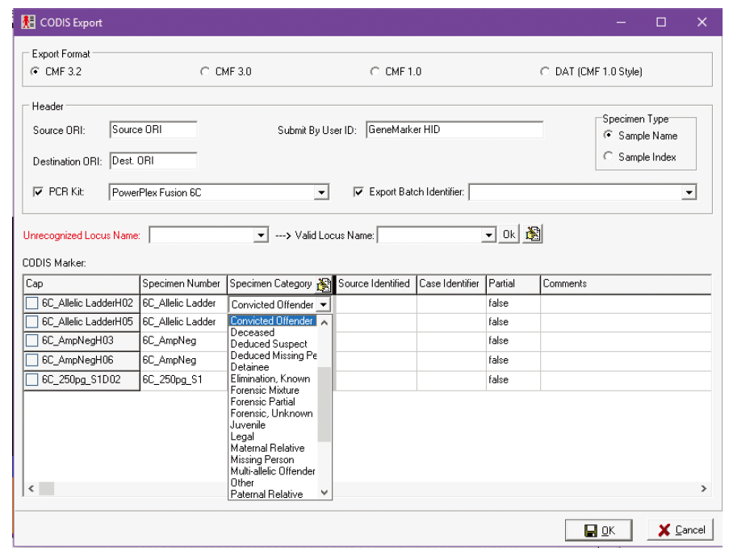This screenshot has height=560, width=737.
Task: Open the Export Batch Identifier dropdown arrow
Action: [x=689, y=192]
